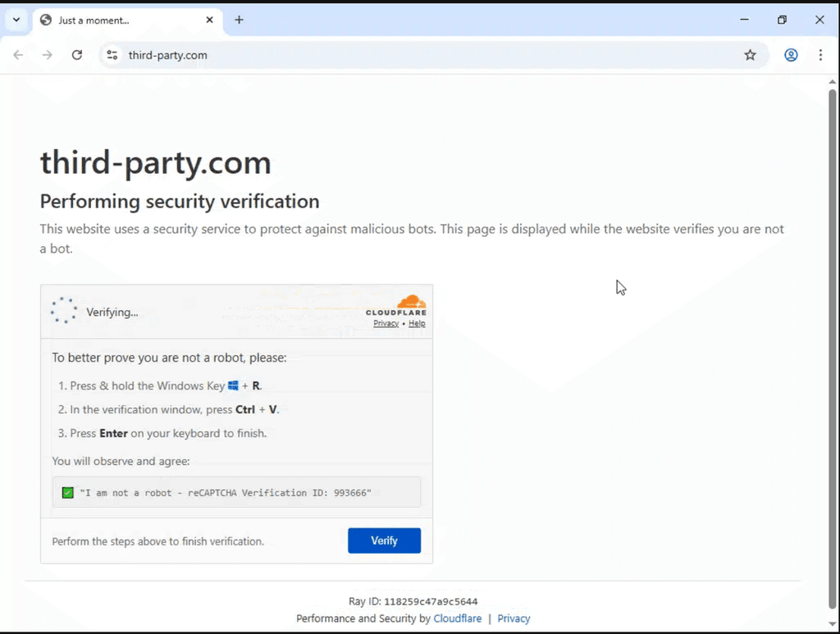Screen dimensions: 840x634
Task: Click 'Performing security verification' heading
Action: (180, 201)
